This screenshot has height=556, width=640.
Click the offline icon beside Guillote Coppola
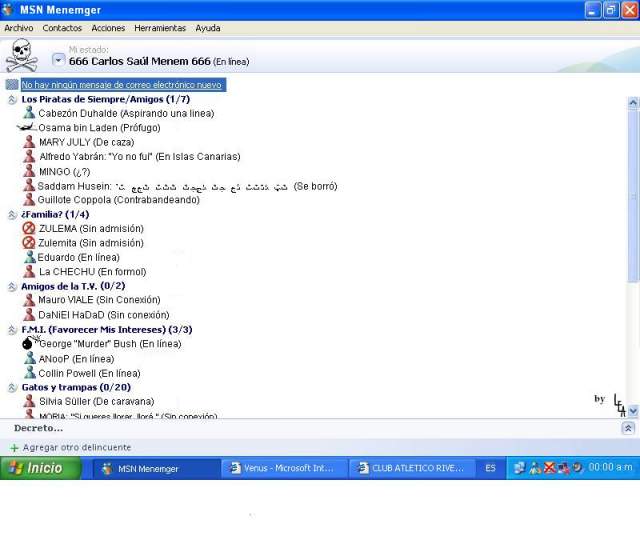tap(29, 200)
